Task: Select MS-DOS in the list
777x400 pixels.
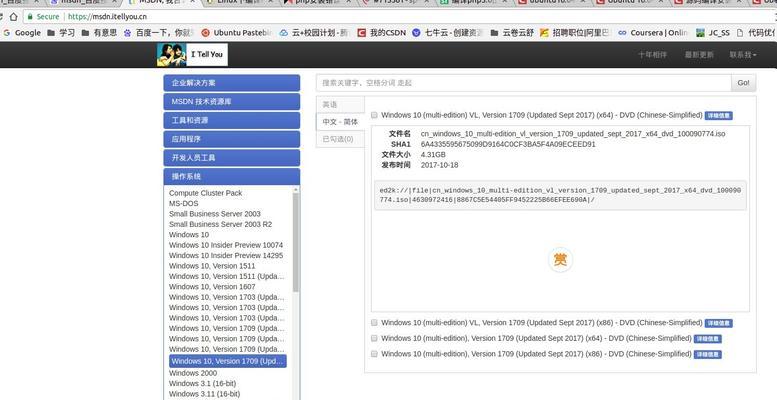Action: coord(183,203)
